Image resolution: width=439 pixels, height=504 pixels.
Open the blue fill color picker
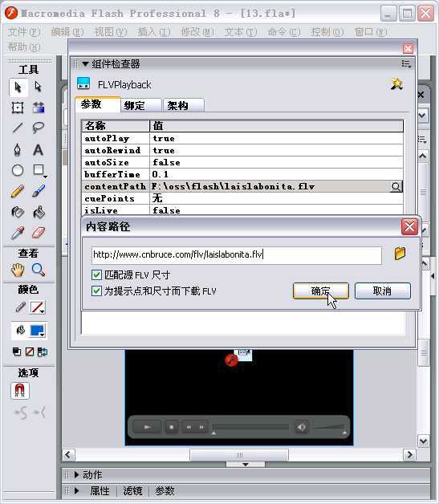click(38, 331)
